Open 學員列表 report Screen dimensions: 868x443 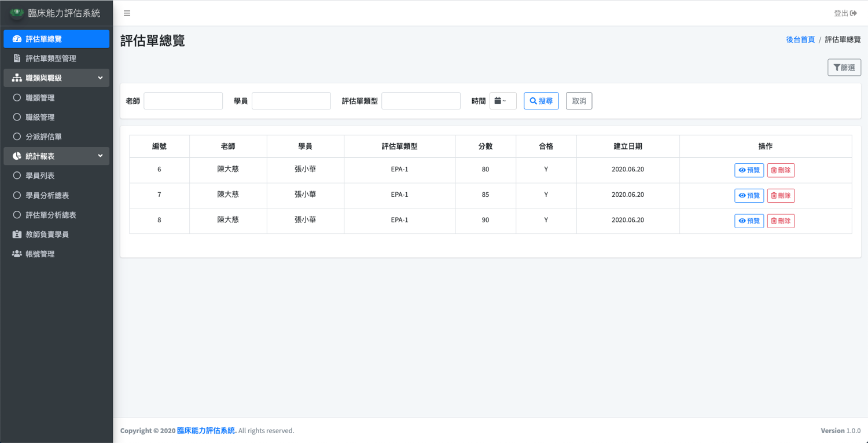click(56, 175)
